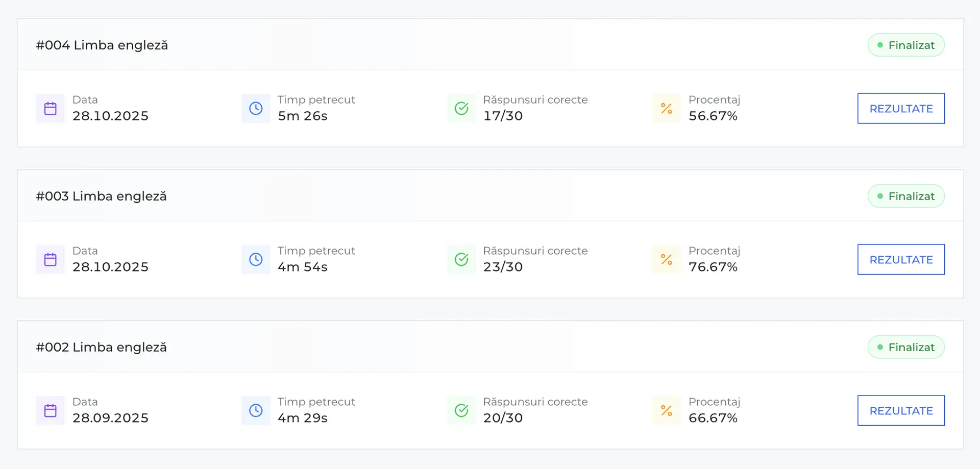Open REZULTATE for test #002

901,410
